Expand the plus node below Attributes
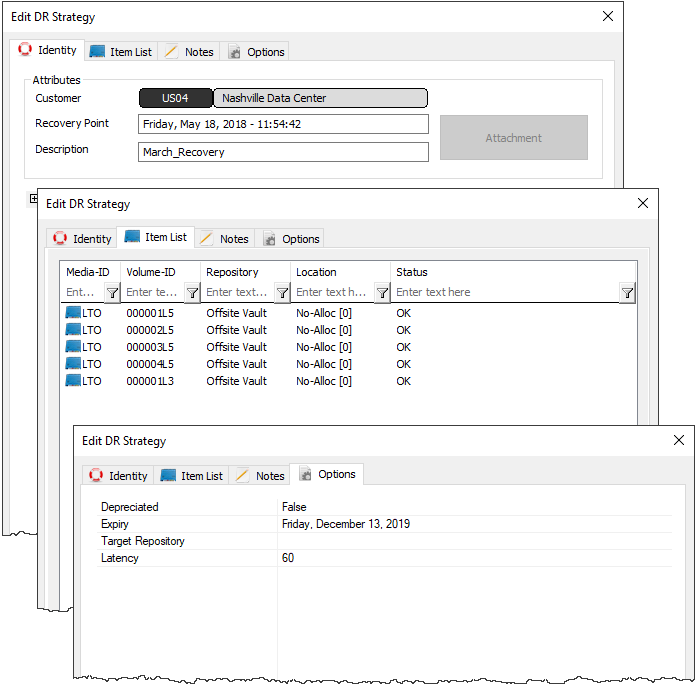The width and height of the screenshot is (700, 700). click(33, 198)
